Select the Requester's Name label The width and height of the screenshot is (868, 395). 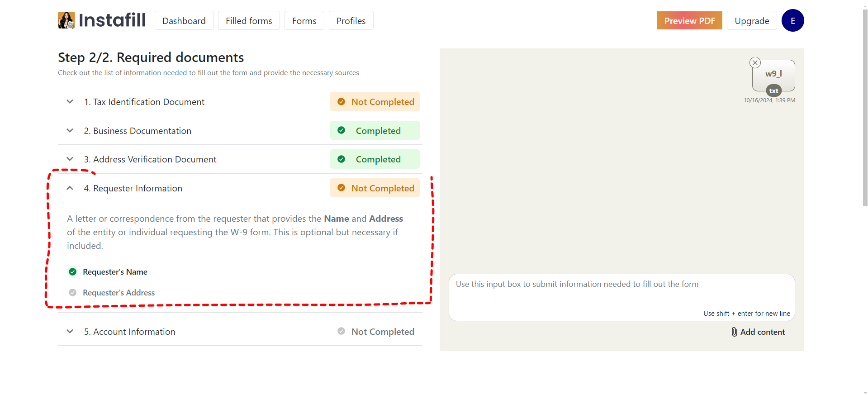click(x=115, y=272)
